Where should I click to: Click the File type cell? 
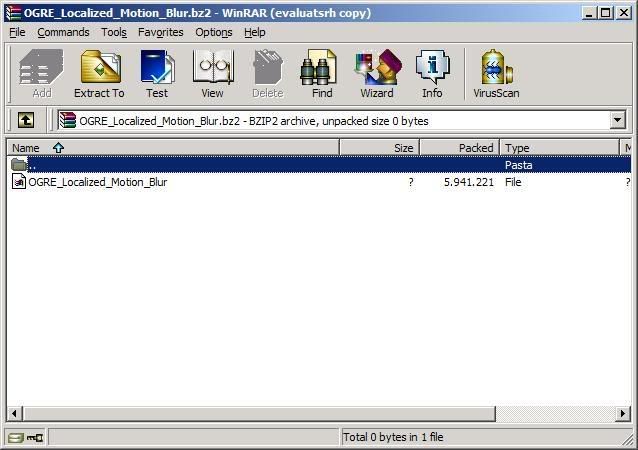point(513,182)
